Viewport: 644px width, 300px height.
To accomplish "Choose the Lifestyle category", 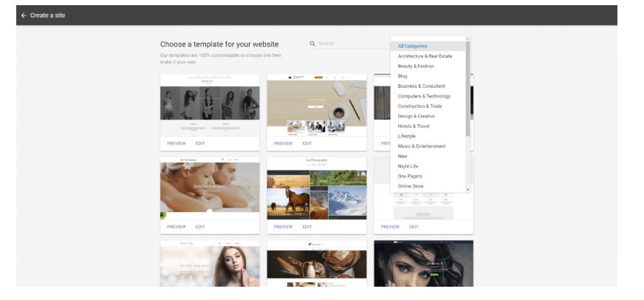I will tap(428, 136).
